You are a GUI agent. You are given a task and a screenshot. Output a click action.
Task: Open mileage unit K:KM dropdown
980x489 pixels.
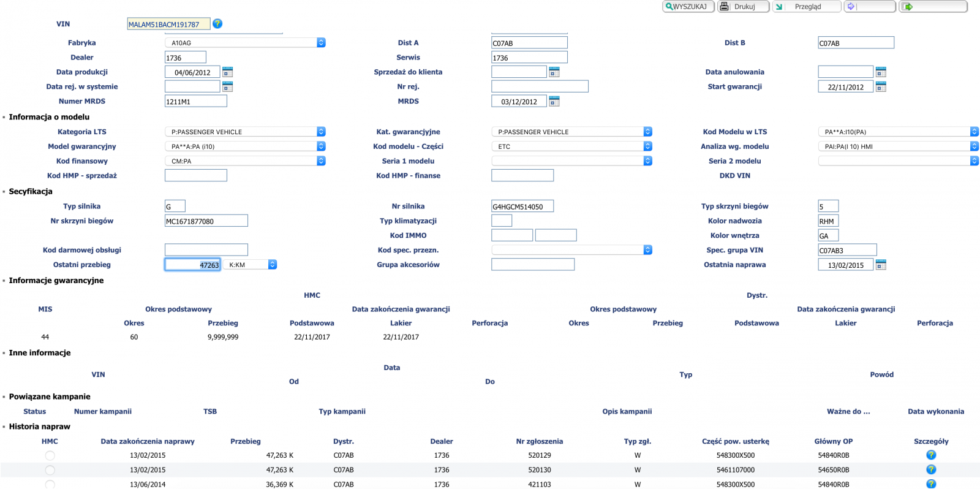coord(273,265)
